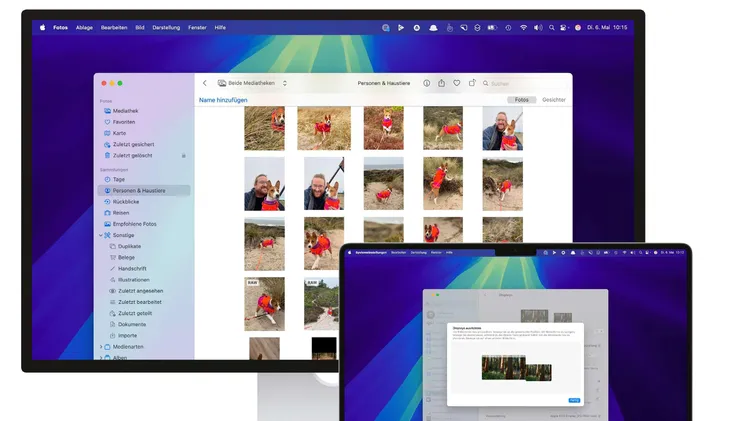The image size is (750, 421).
Task: Click the share icon in the Fotos toolbar
Action: [x=441, y=83]
